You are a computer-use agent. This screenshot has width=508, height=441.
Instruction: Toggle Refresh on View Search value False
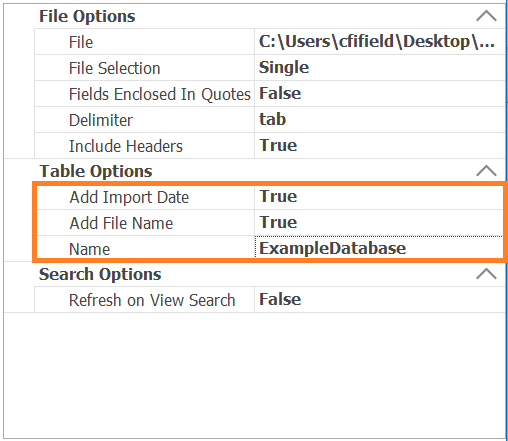[380, 300]
